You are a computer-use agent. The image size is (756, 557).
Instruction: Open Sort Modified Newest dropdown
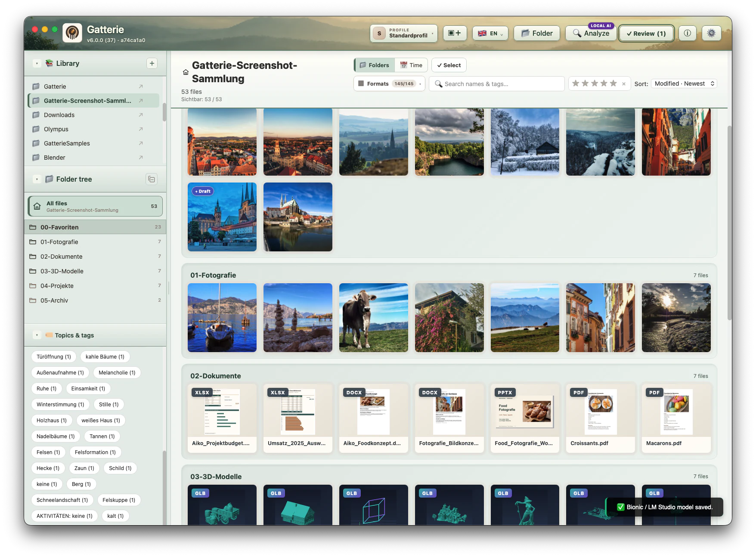pos(684,84)
